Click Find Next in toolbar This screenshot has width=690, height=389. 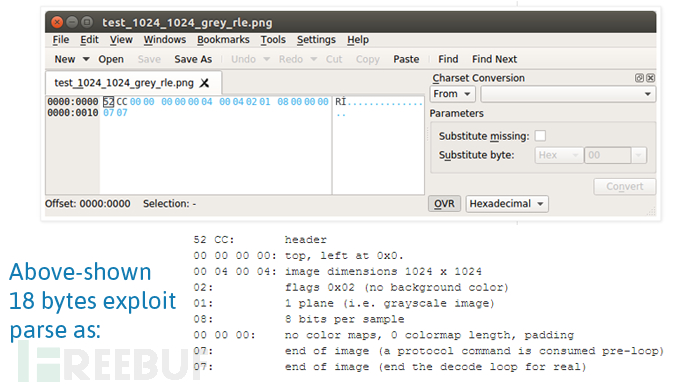point(495,59)
